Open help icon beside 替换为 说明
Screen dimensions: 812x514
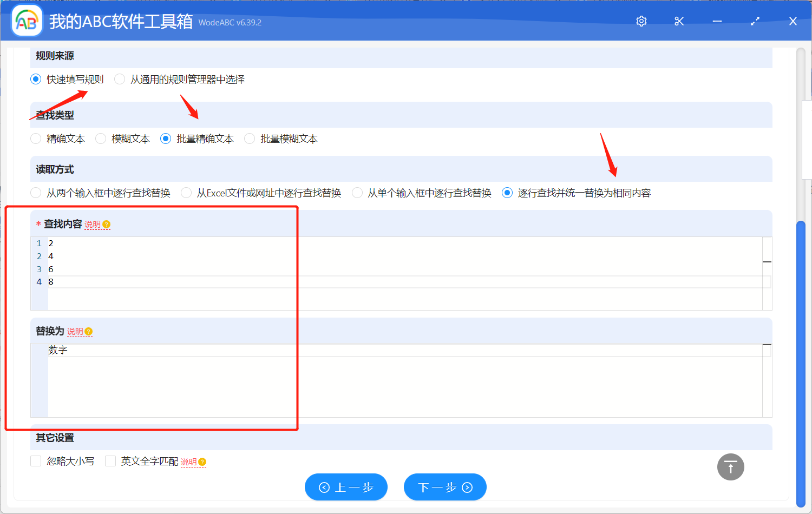[x=89, y=331]
